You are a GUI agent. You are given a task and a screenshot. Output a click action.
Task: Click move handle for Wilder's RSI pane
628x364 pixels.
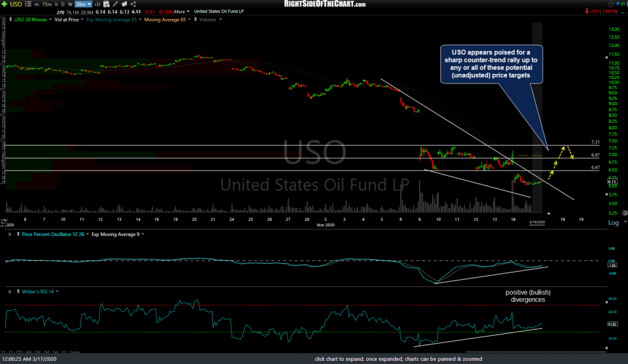pos(18,291)
